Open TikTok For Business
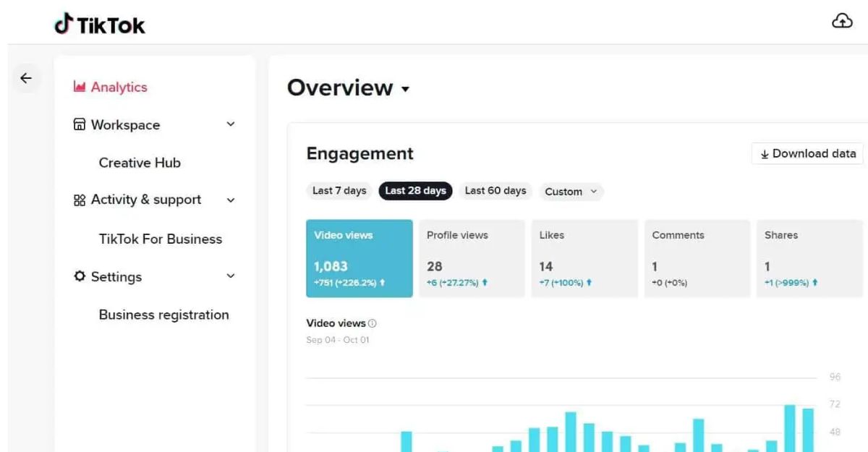 pyautogui.click(x=161, y=239)
